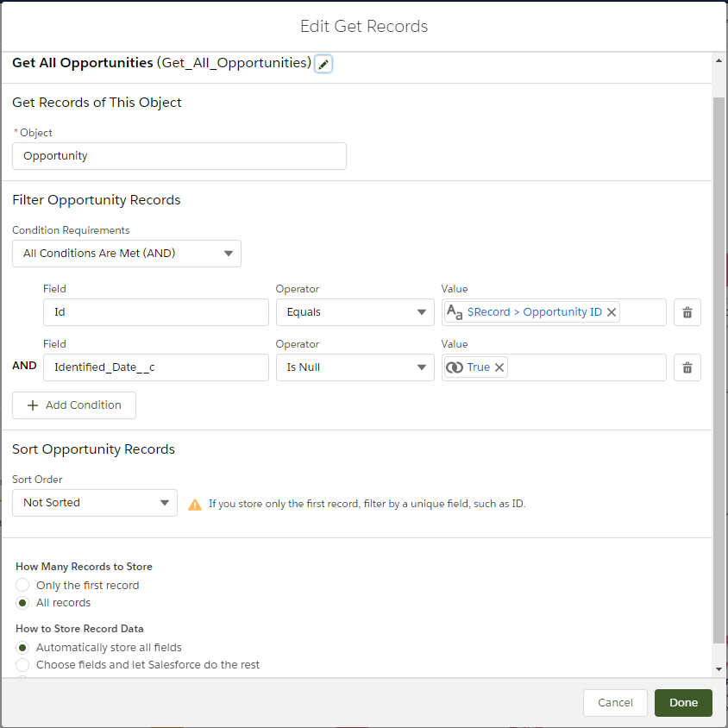Open the Equals operator dropdown
The width and height of the screenshot is (728, 728).
(x=355, y=312)
